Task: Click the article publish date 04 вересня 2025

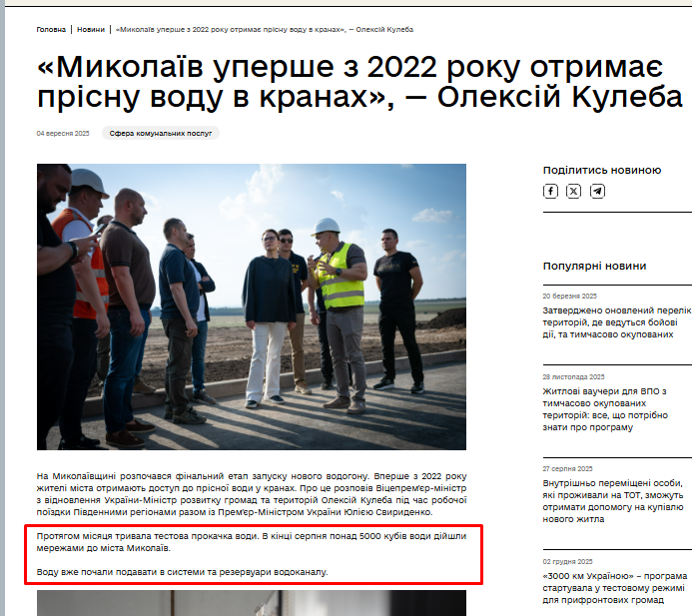Action: click(63, 133)
